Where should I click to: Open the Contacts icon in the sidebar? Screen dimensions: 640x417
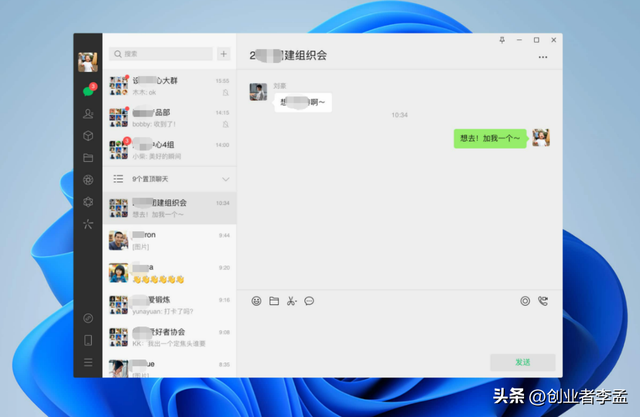[88, 114]
